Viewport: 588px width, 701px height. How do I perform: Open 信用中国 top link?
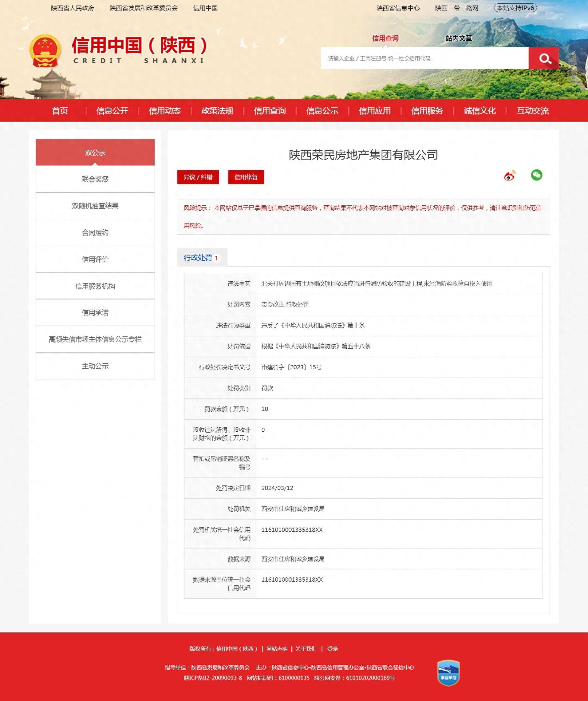205,8
